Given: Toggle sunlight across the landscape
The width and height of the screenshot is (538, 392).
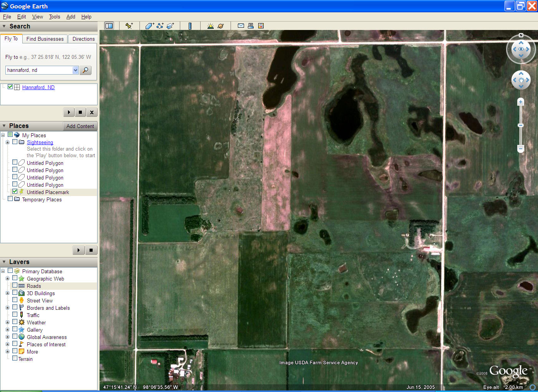Looking at the screenshot, I should (x=210, y=26).
